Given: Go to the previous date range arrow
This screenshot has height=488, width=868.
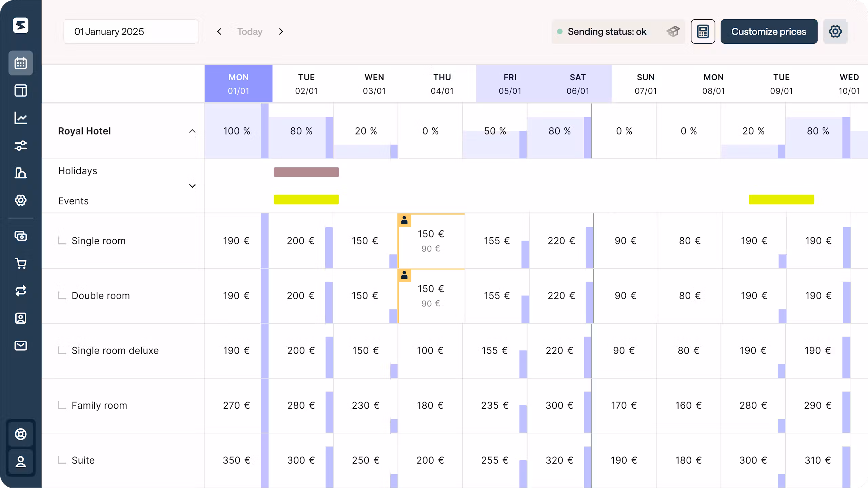Looking at the screenshot, I should pos(219,32).
